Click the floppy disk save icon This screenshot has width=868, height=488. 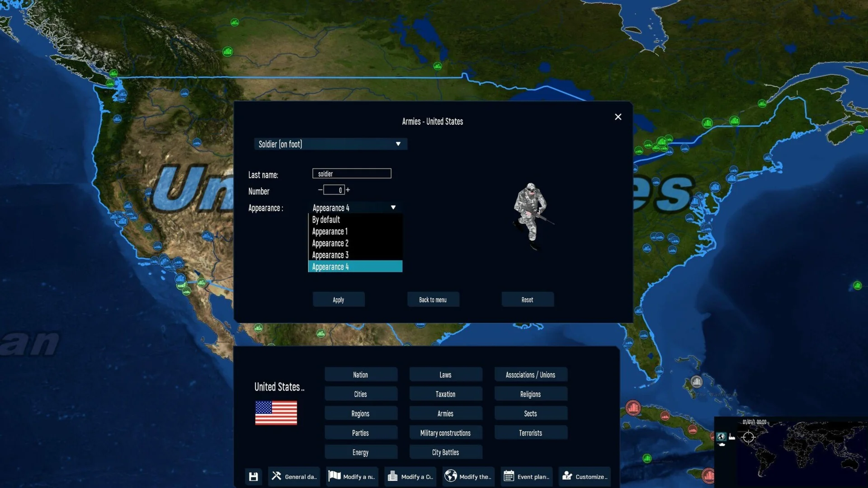point(253,477)
